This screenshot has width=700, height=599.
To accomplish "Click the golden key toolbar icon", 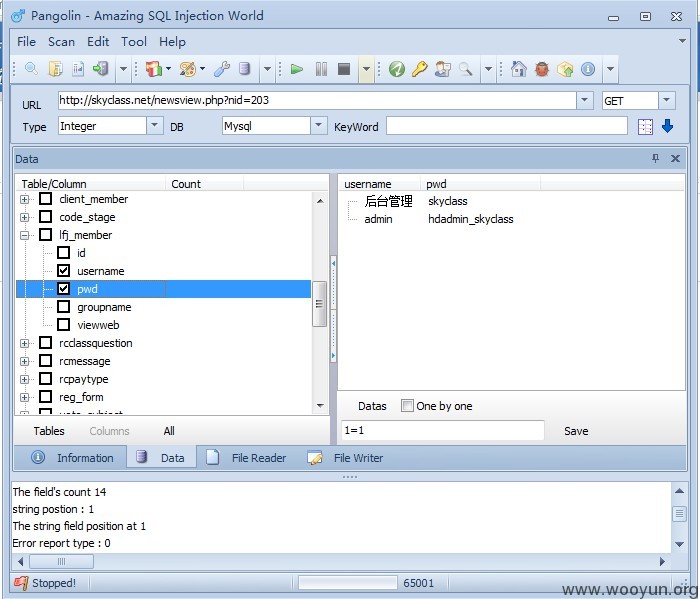I will (x=420, y=69).
